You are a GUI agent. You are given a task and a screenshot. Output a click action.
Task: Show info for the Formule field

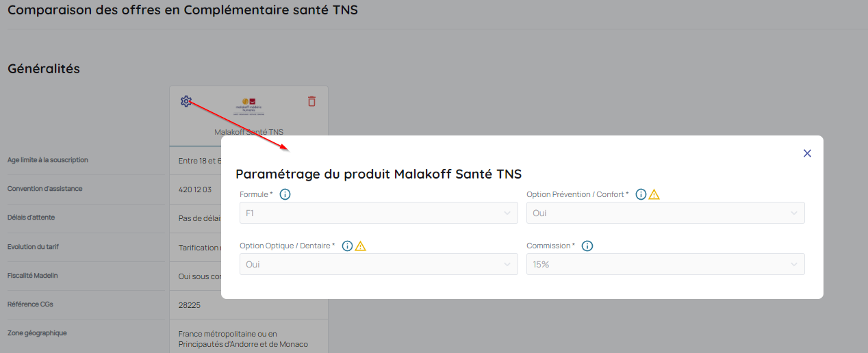point(285,194)
